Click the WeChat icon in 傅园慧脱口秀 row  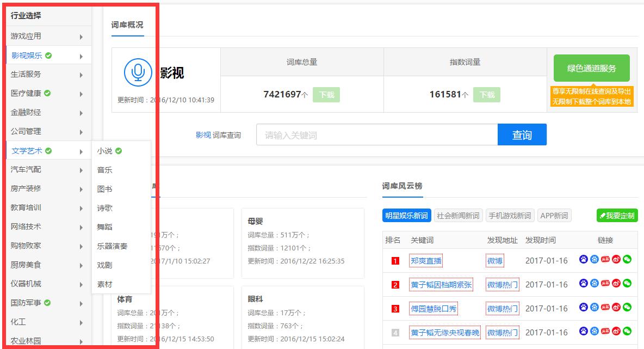pyautogui.click(x=627, y=308)
